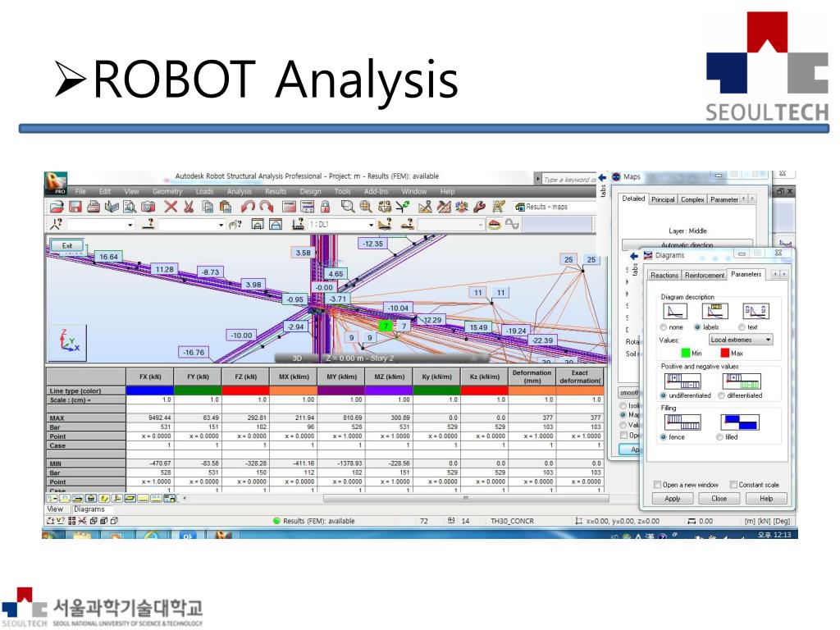Delete selection with the red X icon
Viewport: 840px width, 630px height.
(x=171, y=207)
